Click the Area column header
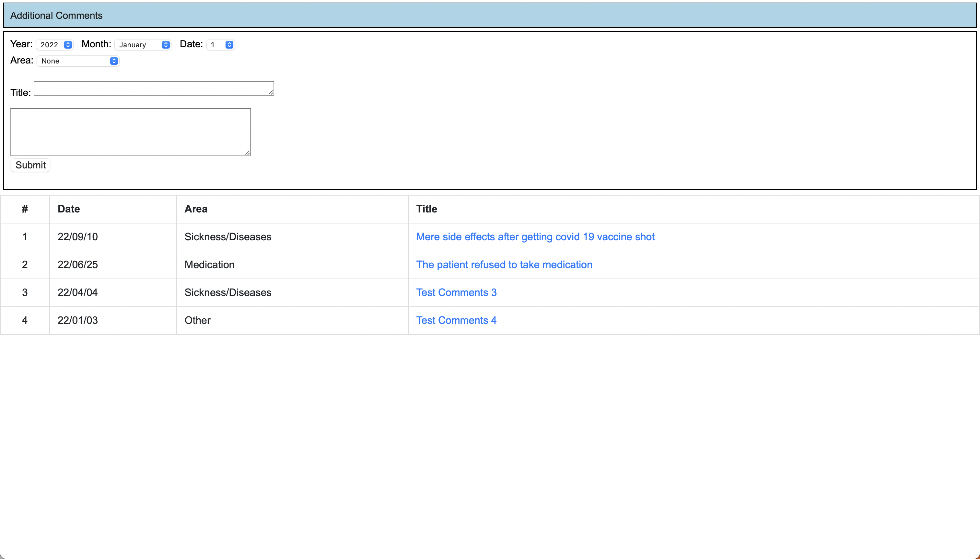 coord(196,209)
